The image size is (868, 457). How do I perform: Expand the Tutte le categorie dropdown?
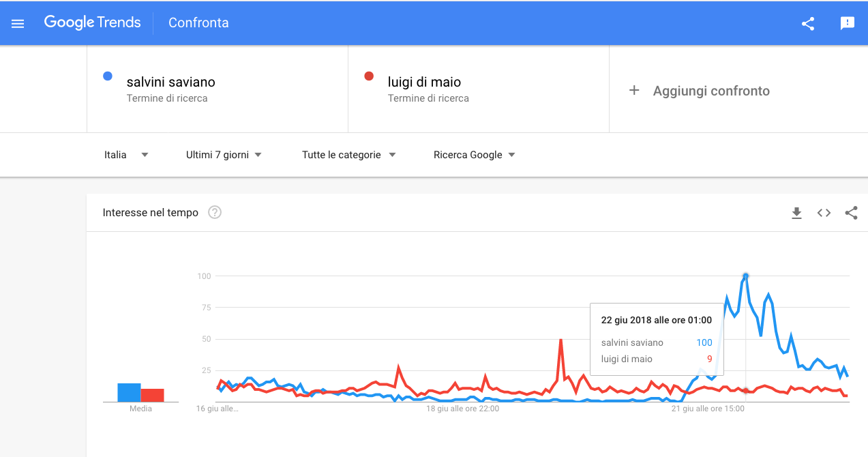[x=349, y=155]
